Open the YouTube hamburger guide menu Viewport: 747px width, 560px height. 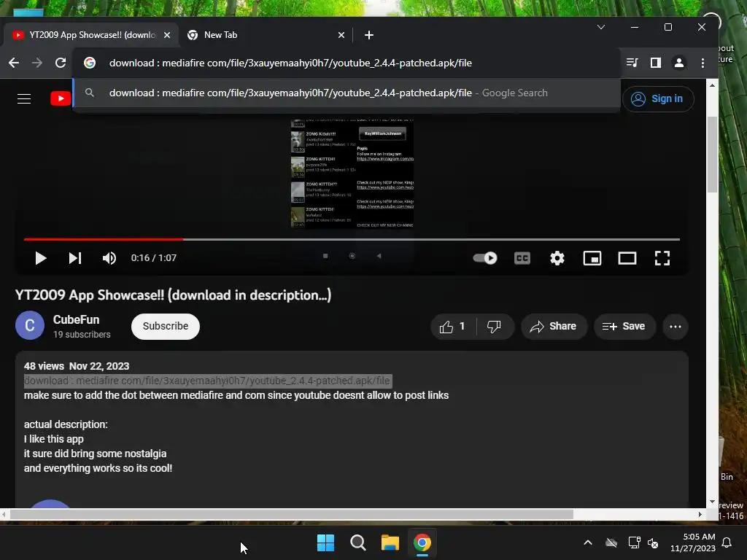(24, 98)
